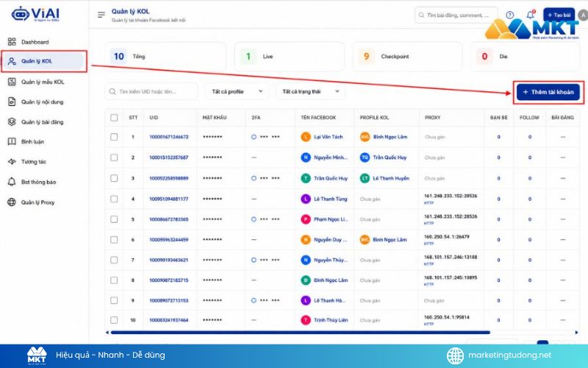Click the PROXY column header
The height and width of the screenshot is (368, 588).
pos(432,118)
